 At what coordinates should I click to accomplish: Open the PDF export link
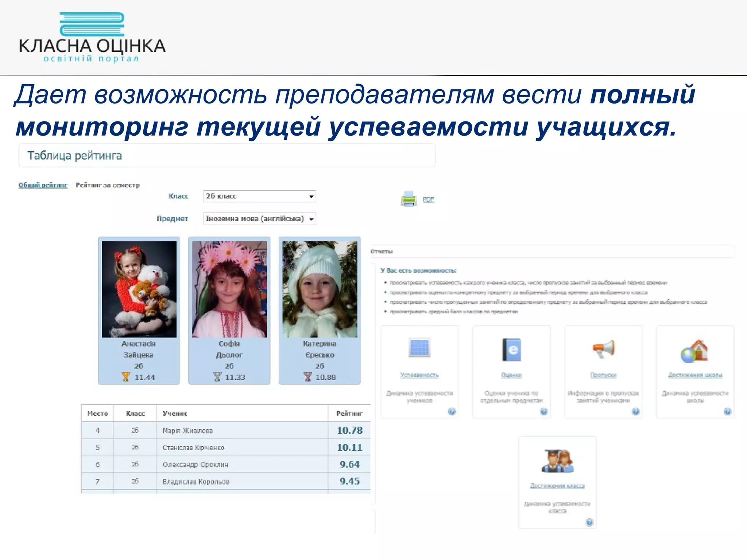[428, 199]
